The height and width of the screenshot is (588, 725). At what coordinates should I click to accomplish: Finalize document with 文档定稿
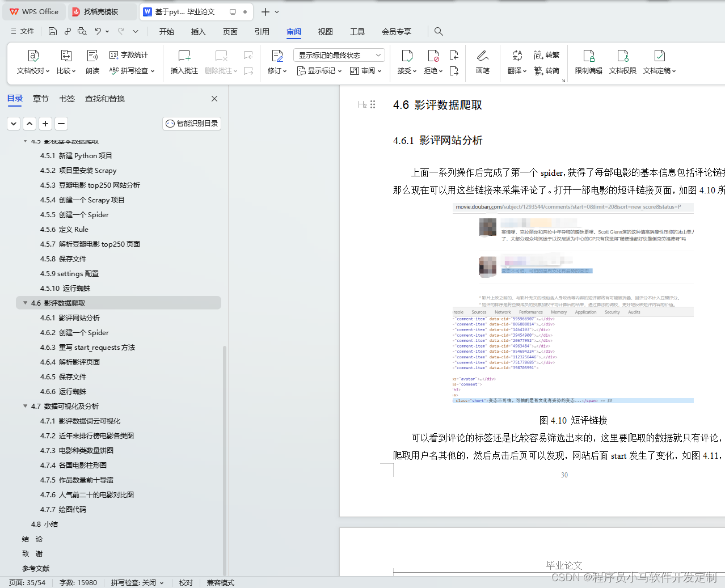[x=659, y=61]
